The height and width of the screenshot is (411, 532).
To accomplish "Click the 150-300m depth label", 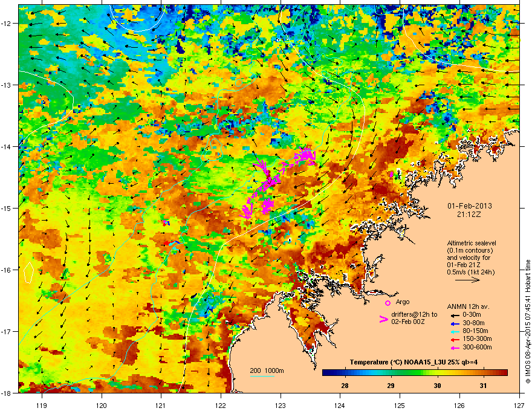I will point(477,338).
